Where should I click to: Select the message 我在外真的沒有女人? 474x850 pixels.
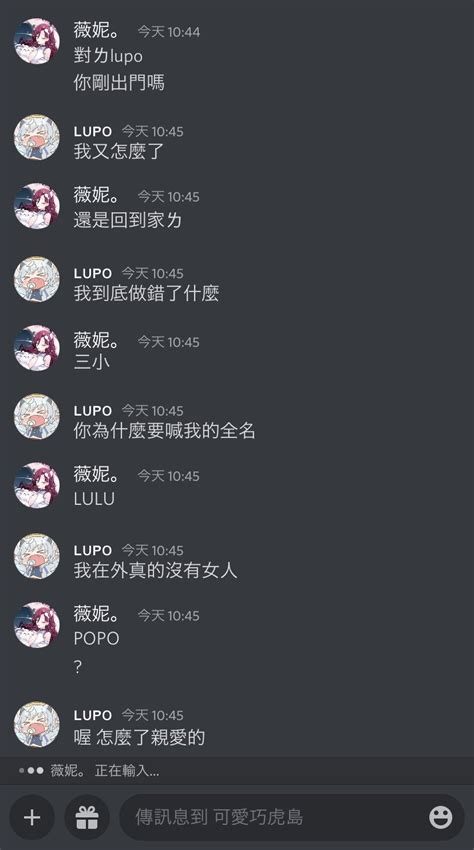click(156, 570)
